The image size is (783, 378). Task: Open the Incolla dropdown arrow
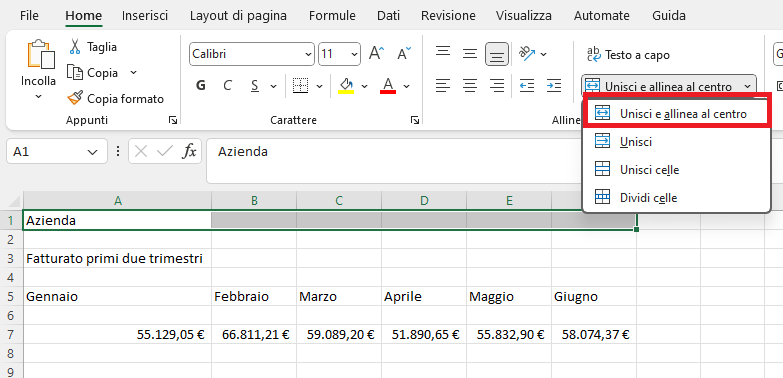pos(38,96)
